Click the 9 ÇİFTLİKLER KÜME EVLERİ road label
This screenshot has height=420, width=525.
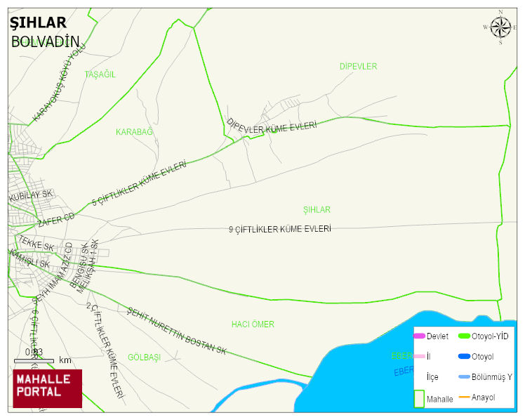(279, 229)
